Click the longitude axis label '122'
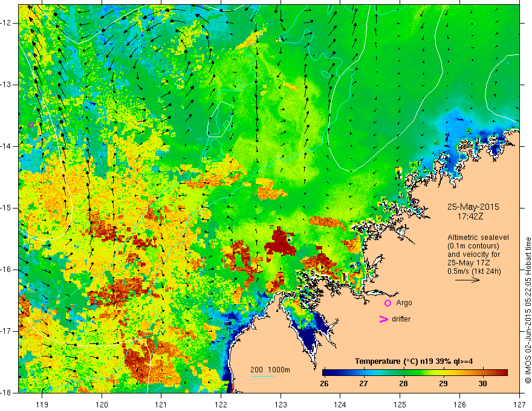Screen dimensions: 532x411 (221, 404)
